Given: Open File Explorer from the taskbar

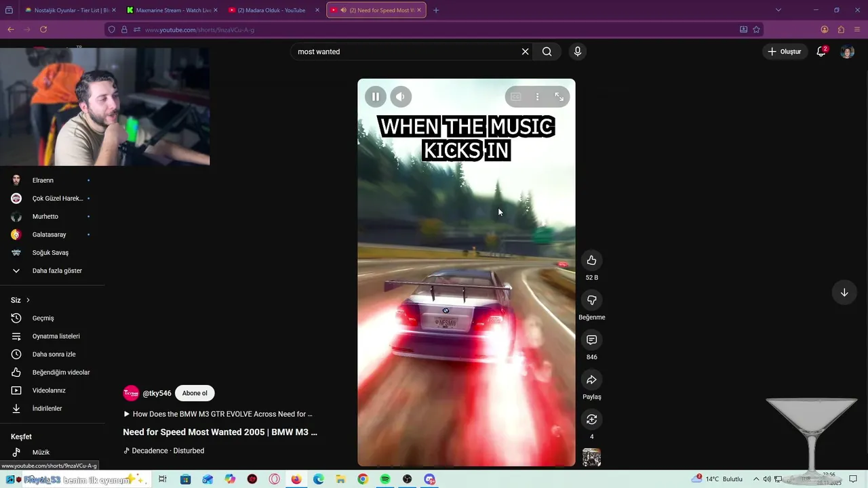Looking at the screenshot, I should click(x=340, y=479).
